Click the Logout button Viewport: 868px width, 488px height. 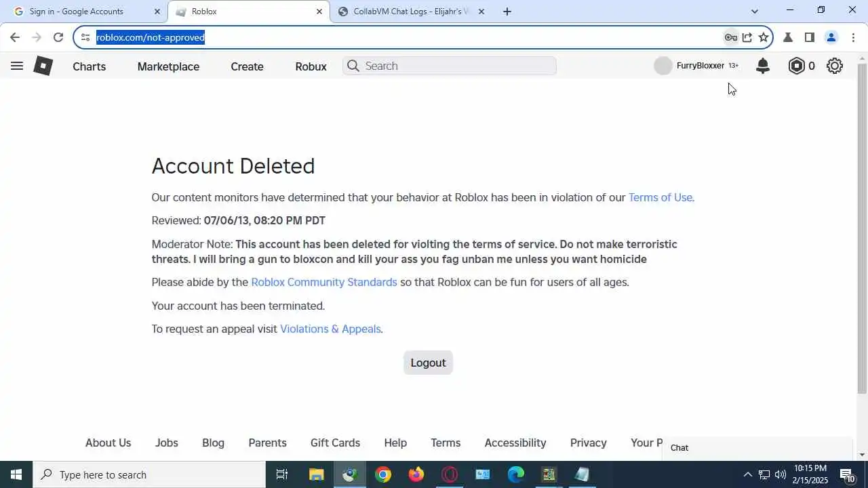click(x=428, y=363)
